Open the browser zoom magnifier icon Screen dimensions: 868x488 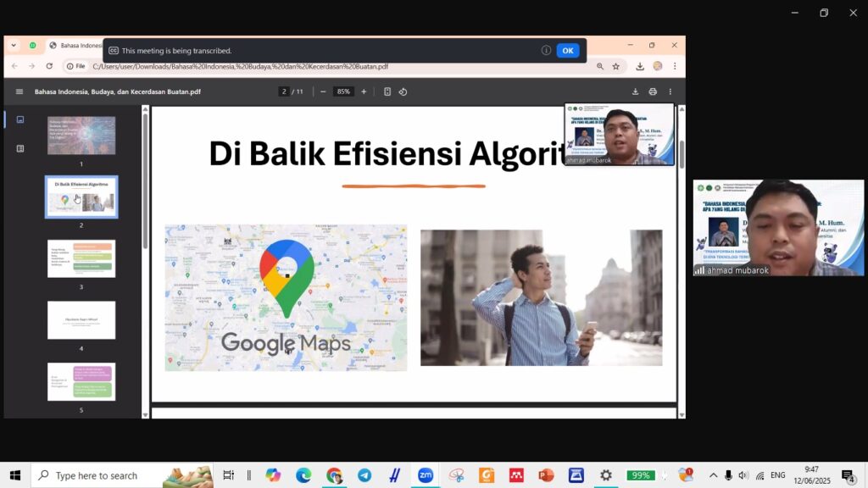click(600, 66)
